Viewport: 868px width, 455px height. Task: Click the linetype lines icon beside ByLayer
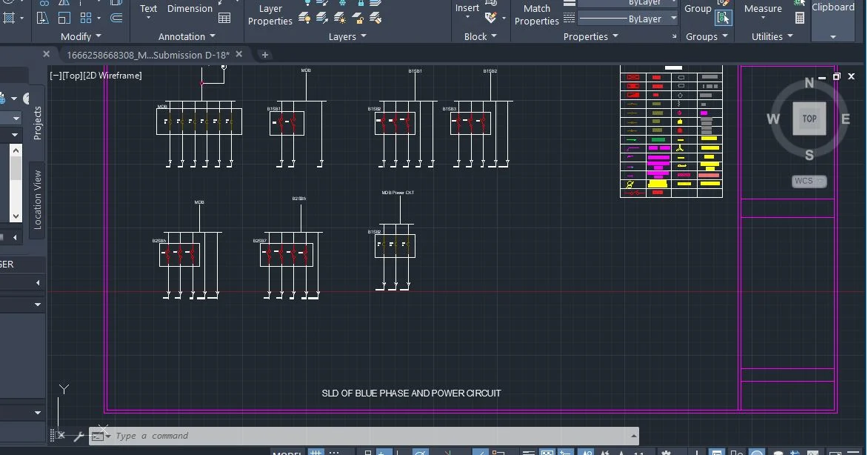(569, 19)
